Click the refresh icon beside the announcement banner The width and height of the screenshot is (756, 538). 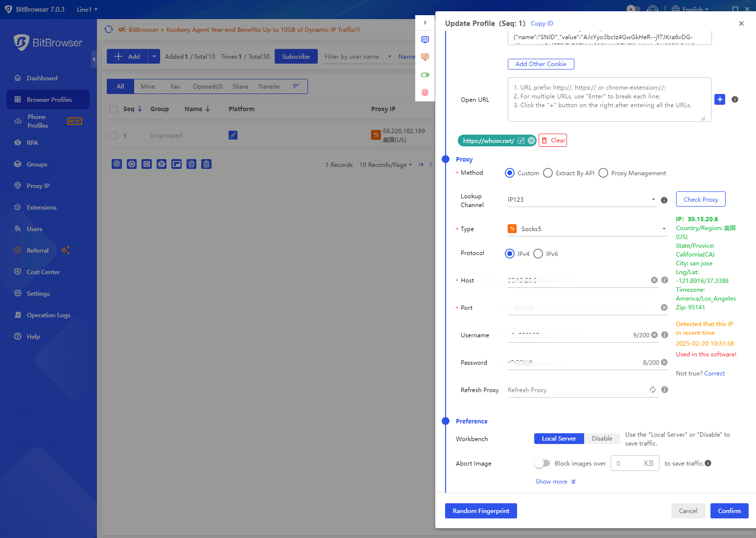click(109, 29)
